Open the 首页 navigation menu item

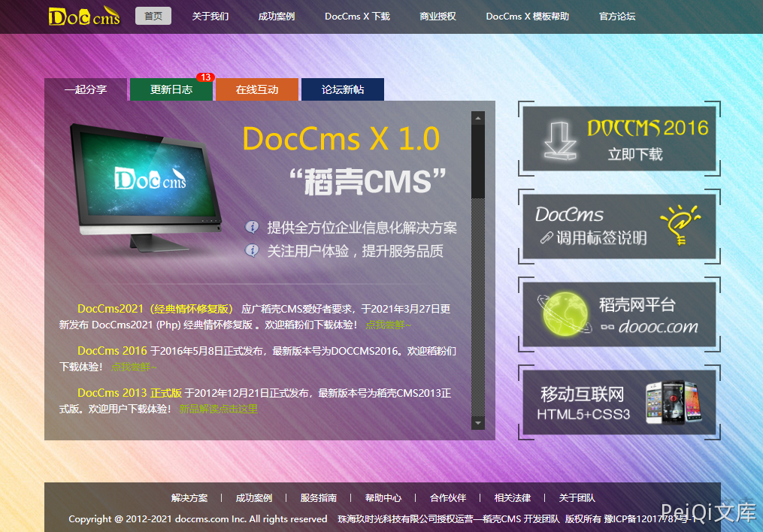(x=153, y=16)
